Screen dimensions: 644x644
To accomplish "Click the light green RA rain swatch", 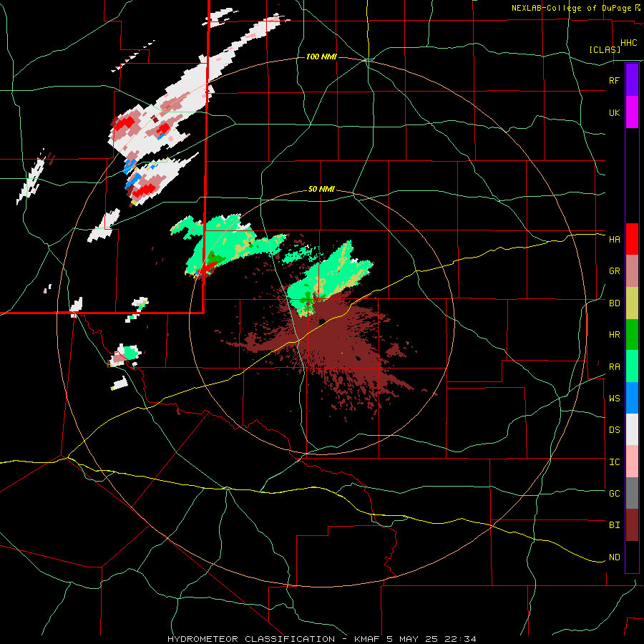I will [632, 366].
